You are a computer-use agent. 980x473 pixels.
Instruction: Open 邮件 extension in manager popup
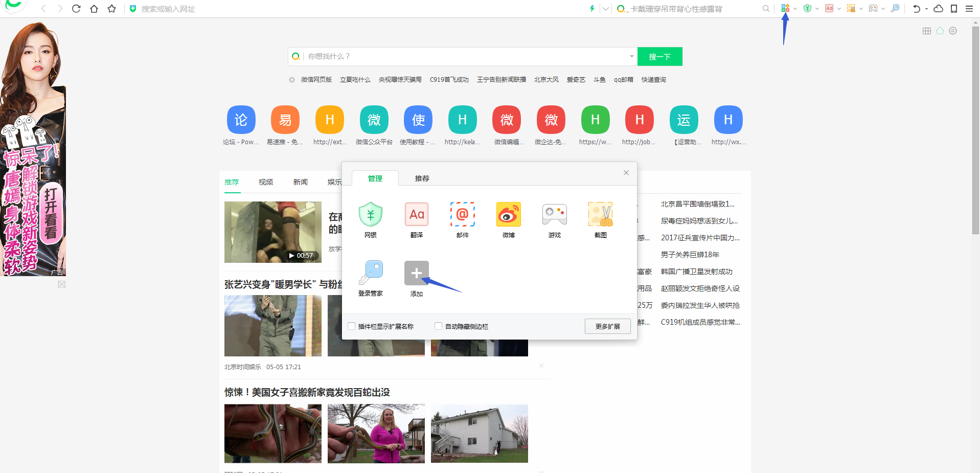click(463, 220)
